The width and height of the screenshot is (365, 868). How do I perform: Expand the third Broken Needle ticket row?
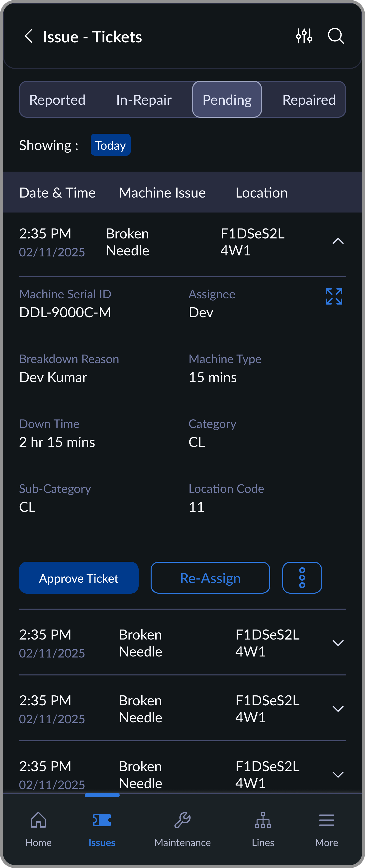pos(338,709)
